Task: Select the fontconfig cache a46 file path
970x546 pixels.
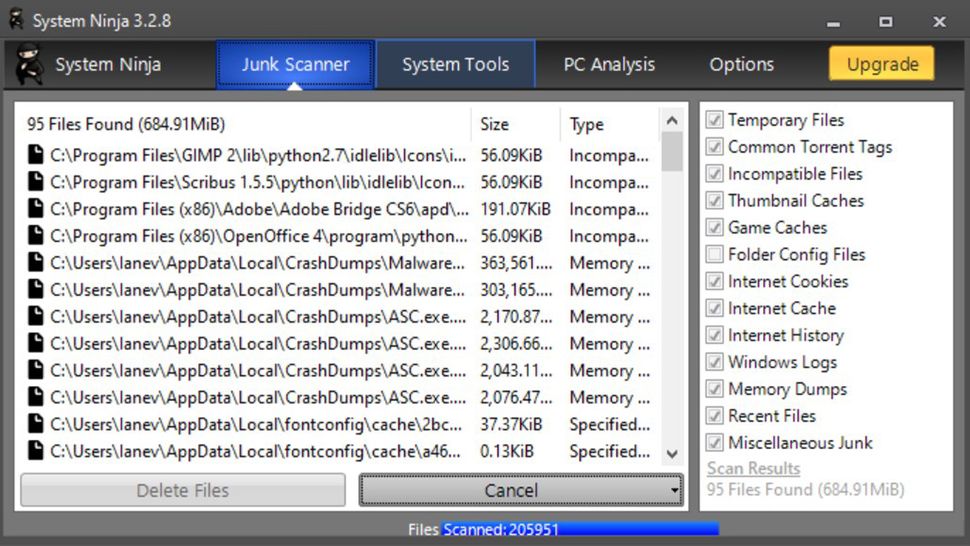Action: point(255,451)
